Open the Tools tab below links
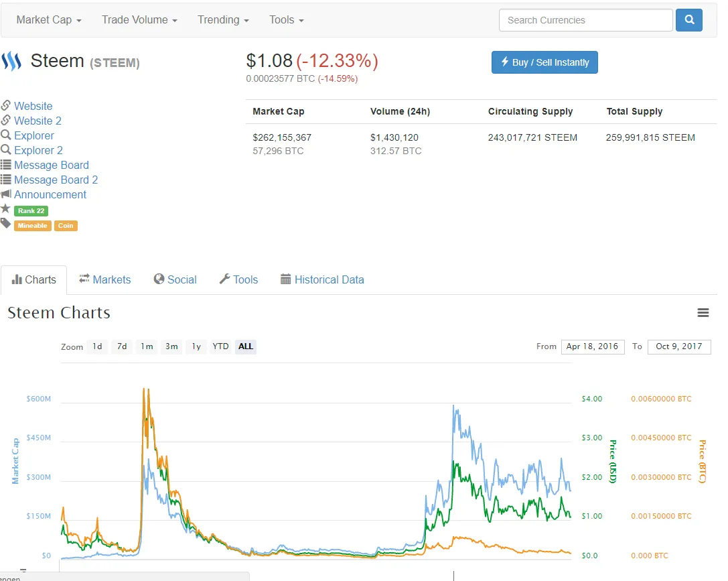 coord(238,279)
